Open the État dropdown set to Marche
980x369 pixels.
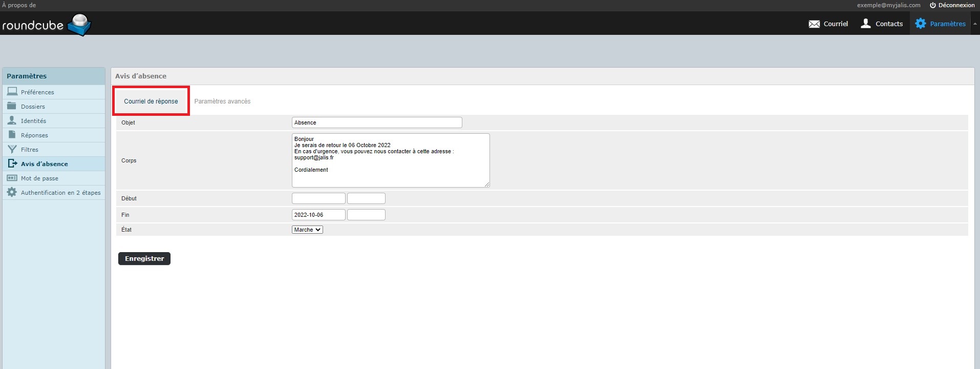point(307,230)
